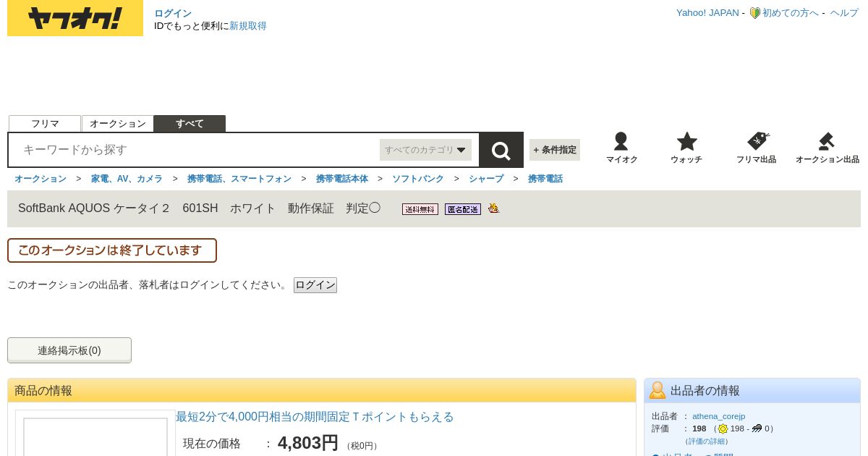The height and width of the screenshot is (456, 868).
Task: Click the 新規取得 link
Action: pos(248,26)
